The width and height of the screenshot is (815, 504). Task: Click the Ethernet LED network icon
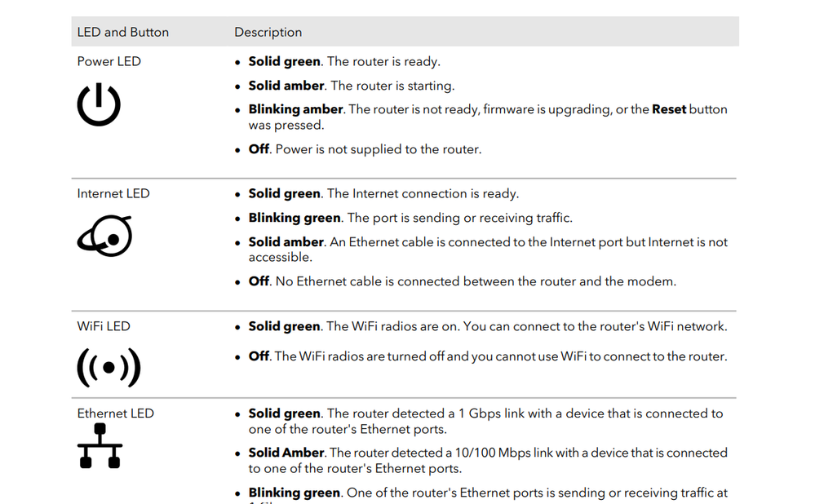click(x=100, y=446)
